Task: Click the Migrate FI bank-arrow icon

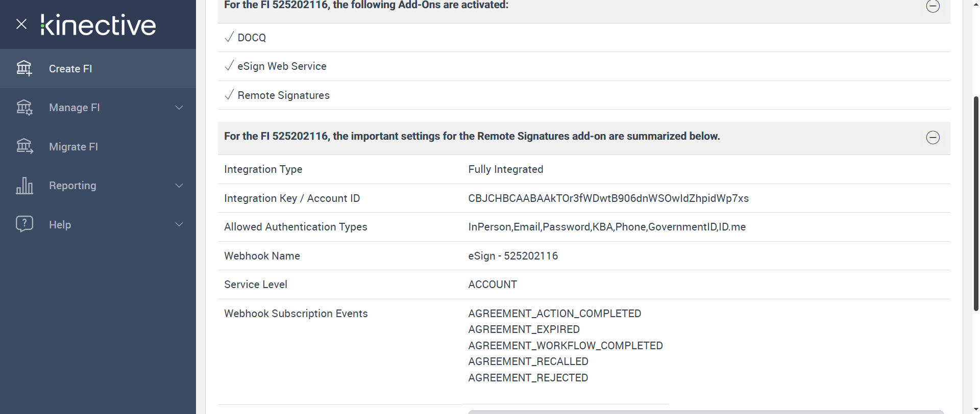Action: pos(24,147)
